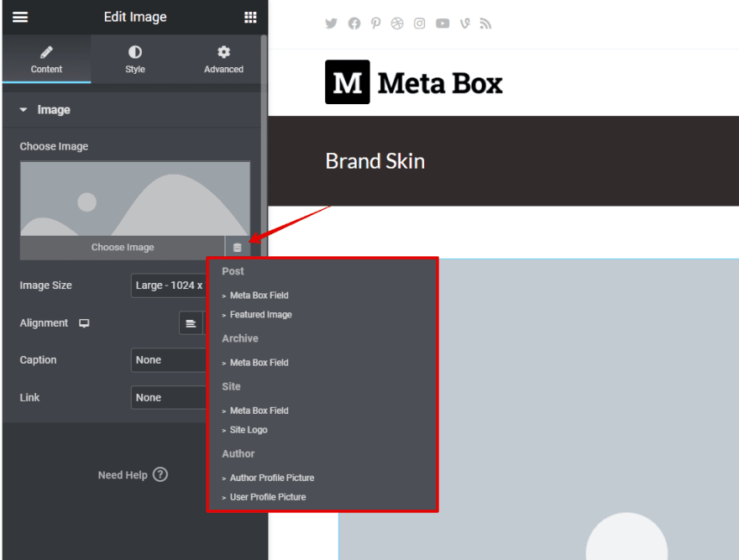Click the Author group heading in dropdown
The image size is (739, 560).
(x=238, y=453)
